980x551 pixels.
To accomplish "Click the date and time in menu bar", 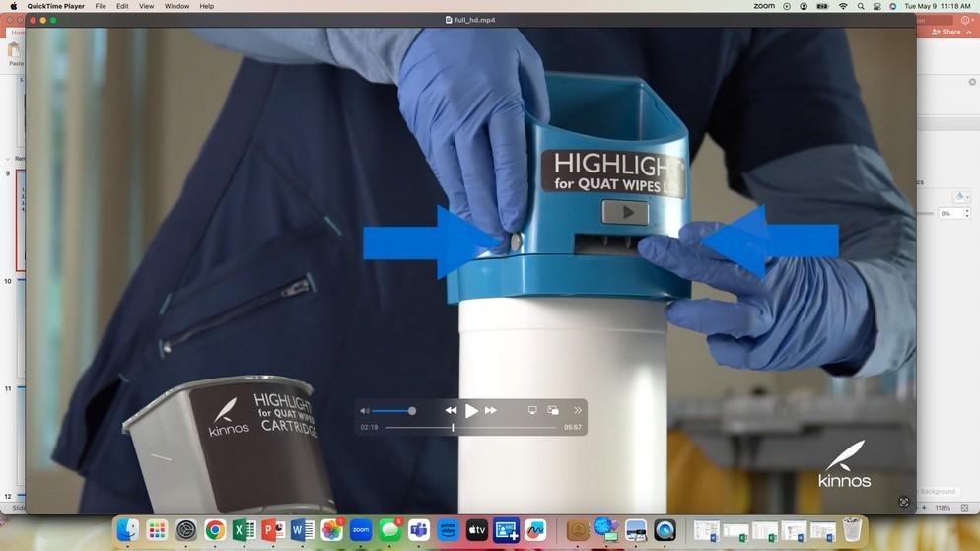I will coord(938,6).
